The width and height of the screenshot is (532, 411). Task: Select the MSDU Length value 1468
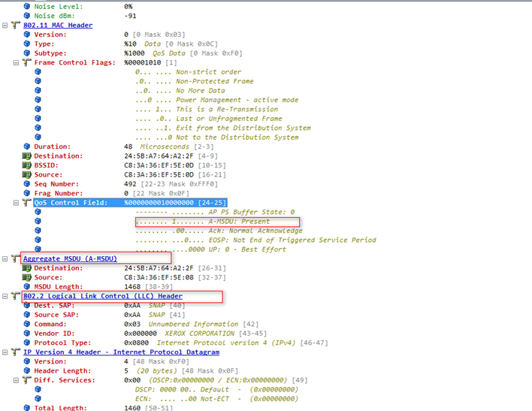pos(132,287)
